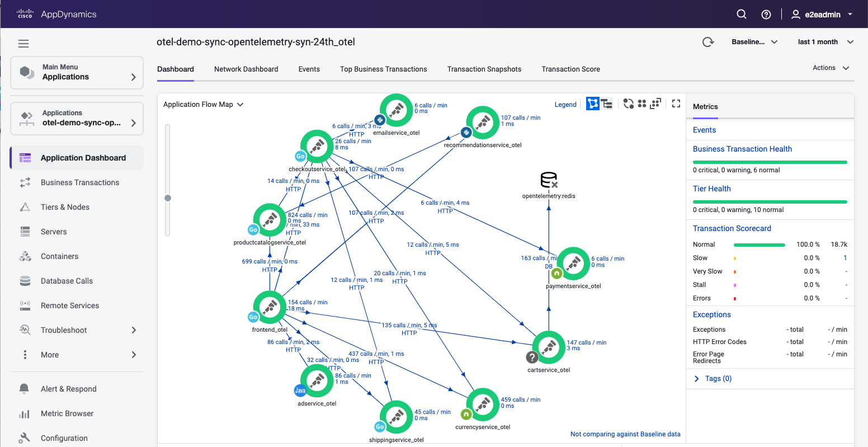This screenshot has width=868, height=447.
Task: Open Application Dashboard in sidebar
Action: [x=77, y=158]
